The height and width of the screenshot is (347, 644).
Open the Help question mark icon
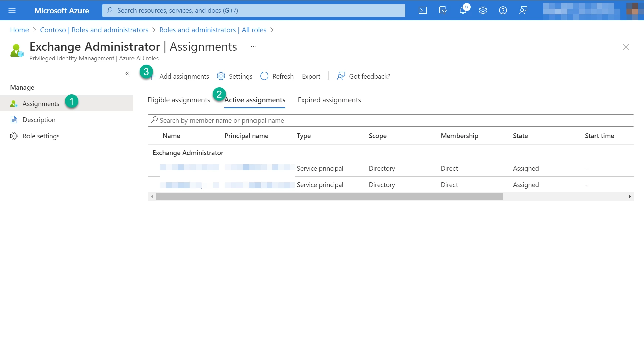tap(503, 10)
